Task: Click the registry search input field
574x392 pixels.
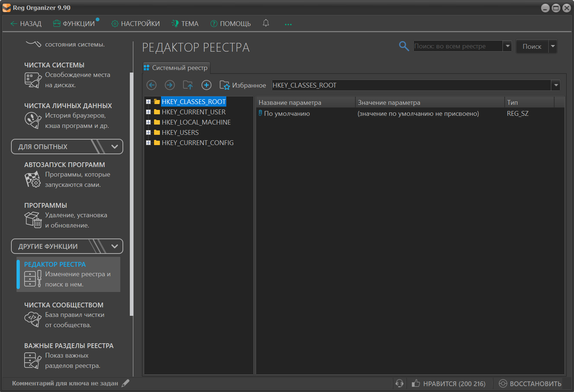Action: [x=457, y=46]
